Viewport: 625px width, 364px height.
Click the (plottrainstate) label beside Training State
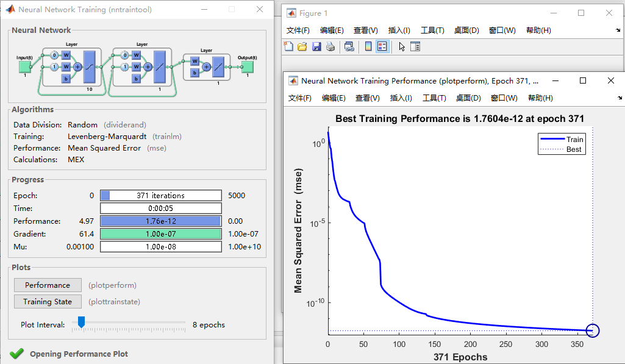click(x=115, y=301)
